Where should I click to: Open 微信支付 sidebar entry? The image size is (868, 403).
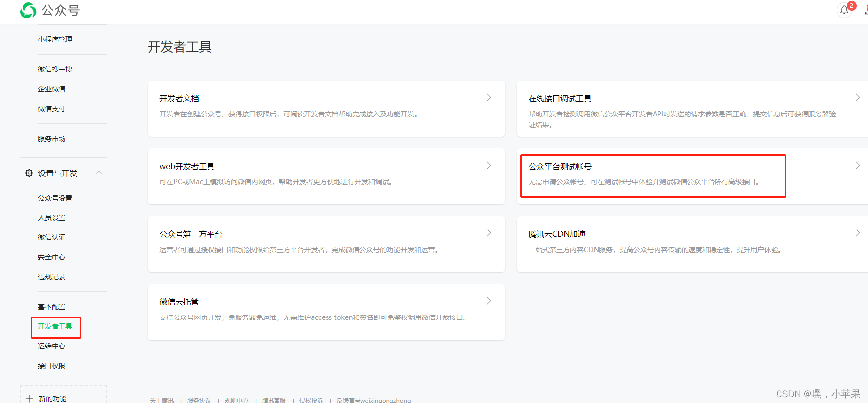pos(52,109)
